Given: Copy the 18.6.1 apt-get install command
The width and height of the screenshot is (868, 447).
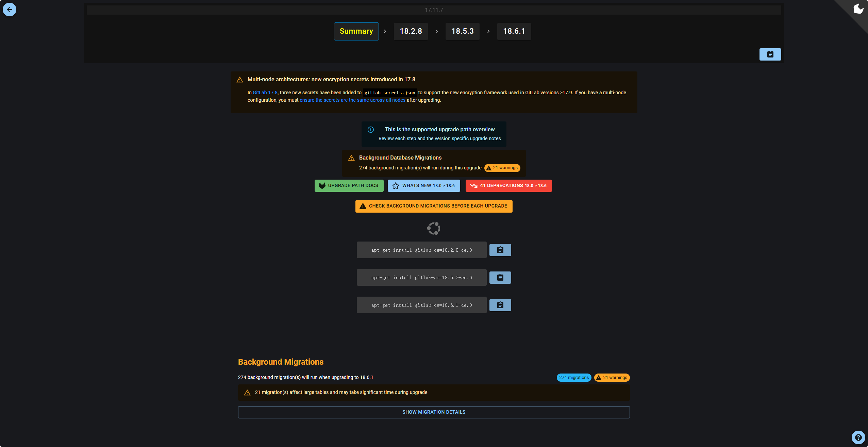Looking at the screenshot, I should [x=500, y=305].
